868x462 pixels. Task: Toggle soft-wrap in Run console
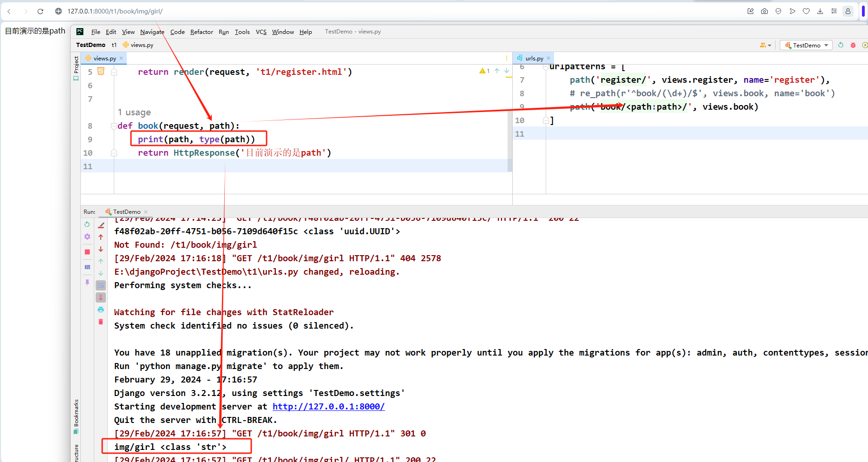point(101,285)
